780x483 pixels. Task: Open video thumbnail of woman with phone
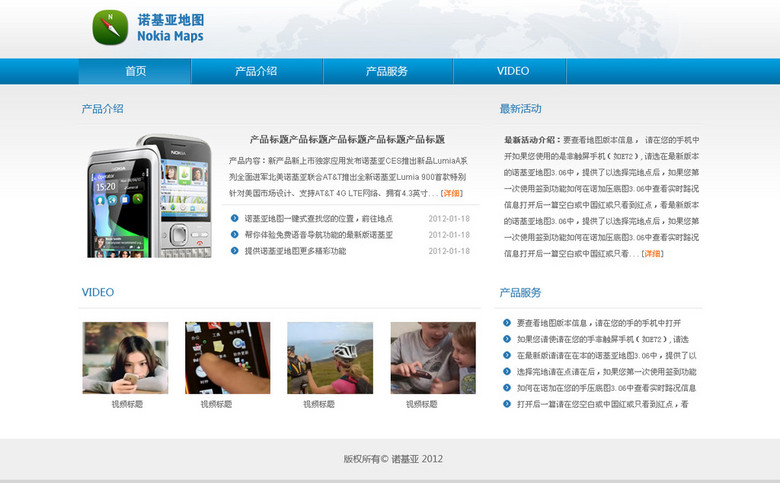(125, 358)
